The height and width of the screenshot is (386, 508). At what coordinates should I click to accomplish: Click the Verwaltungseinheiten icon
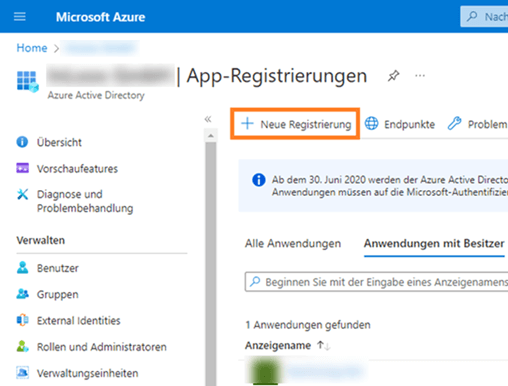22,372
